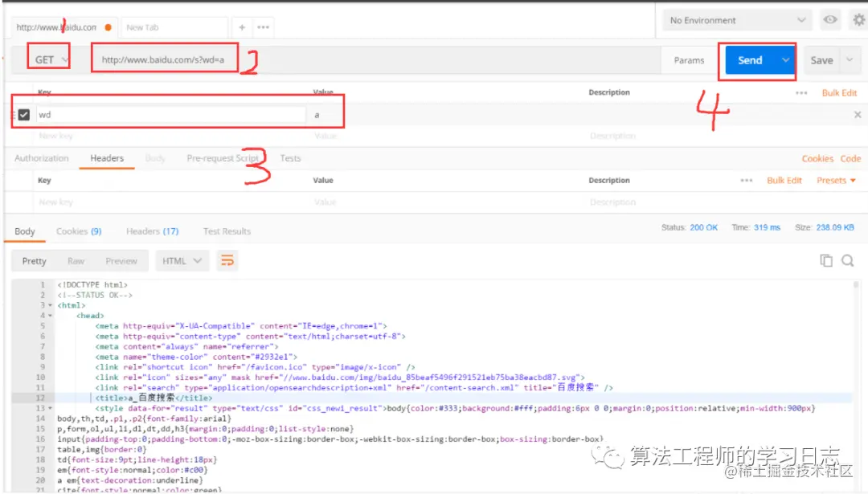Select the baidu.com request tab
This screenshot has height=494, width=868.
pos(63,27)
